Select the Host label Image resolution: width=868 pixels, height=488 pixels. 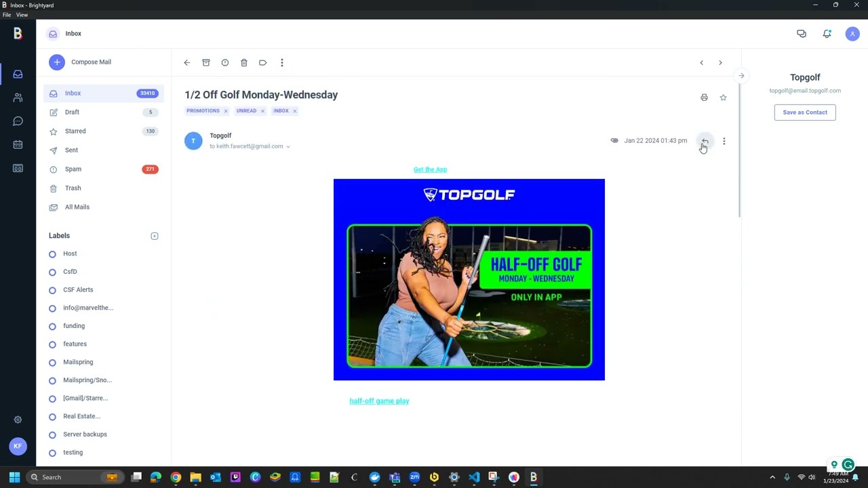point(70,253)
